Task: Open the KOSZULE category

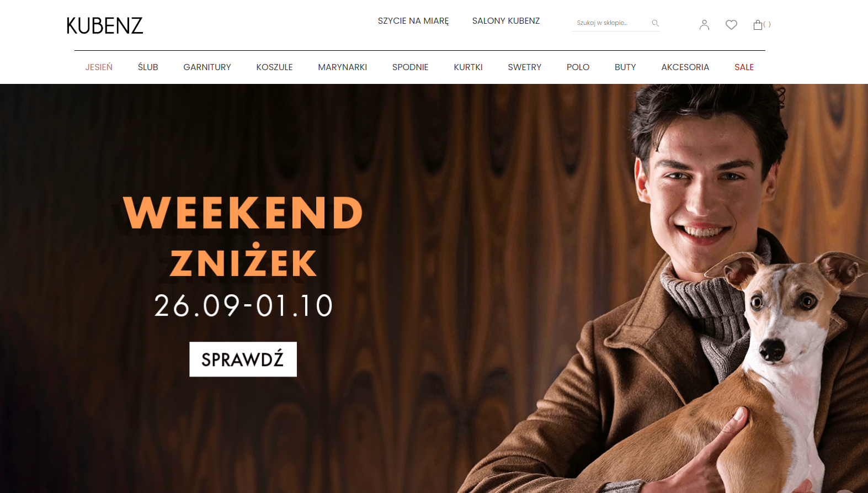Action: (274, 67)
